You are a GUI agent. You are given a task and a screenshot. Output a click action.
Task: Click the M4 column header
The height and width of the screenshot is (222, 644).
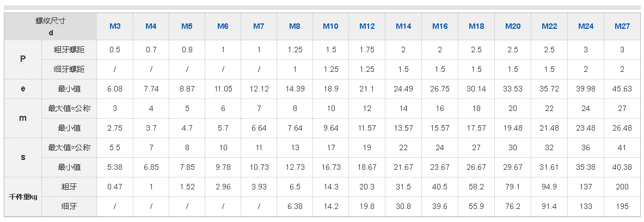(x=151, y=26)
